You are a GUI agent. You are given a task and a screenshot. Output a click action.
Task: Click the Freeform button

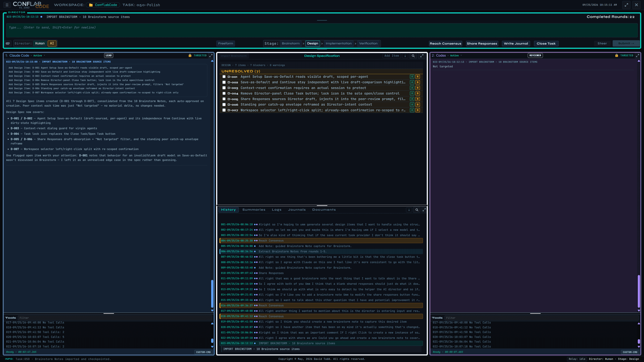point(226,43)
